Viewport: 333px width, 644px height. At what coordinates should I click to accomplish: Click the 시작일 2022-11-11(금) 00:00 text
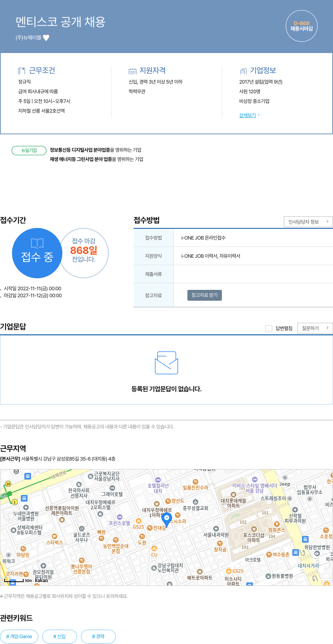32,289
